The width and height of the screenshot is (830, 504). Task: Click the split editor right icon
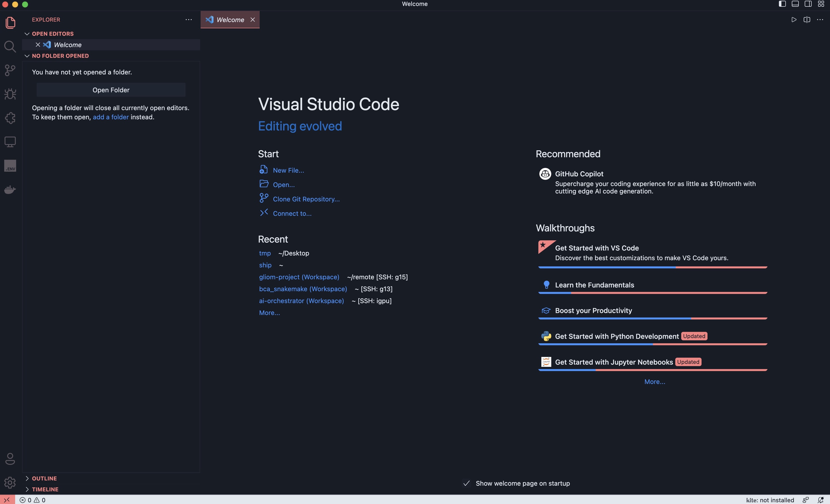pyautogui.click(x=807, y=20)
